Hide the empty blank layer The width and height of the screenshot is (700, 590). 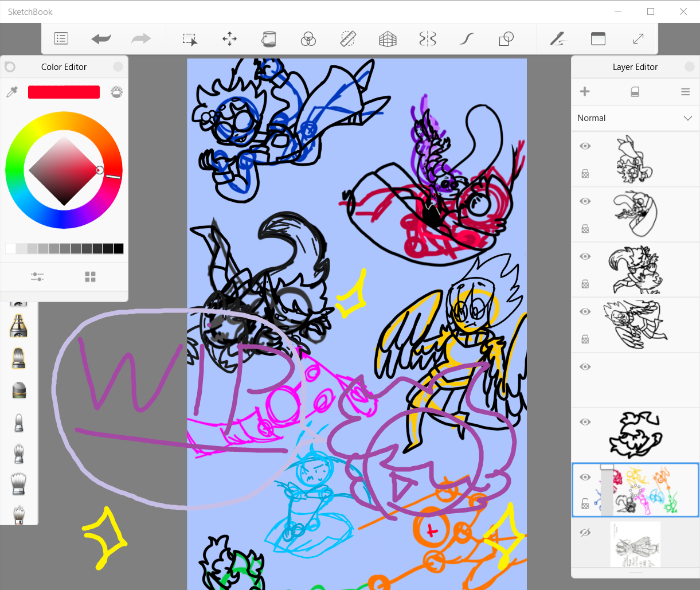pos(585,366)
